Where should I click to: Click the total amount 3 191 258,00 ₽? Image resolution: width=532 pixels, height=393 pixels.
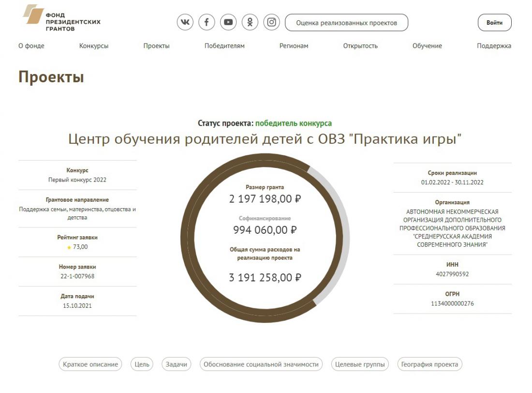coord(265,277)
